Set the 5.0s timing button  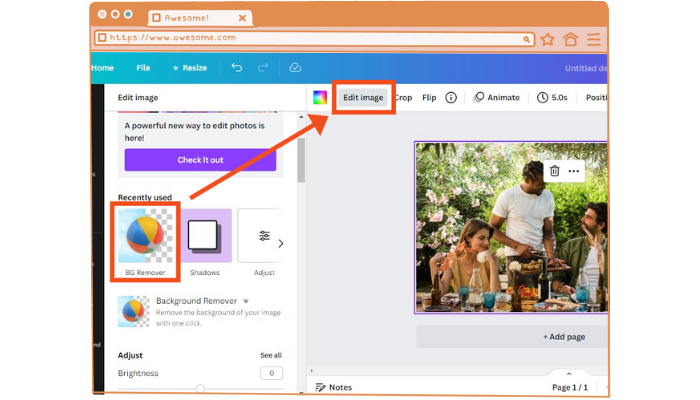[552, 97]
